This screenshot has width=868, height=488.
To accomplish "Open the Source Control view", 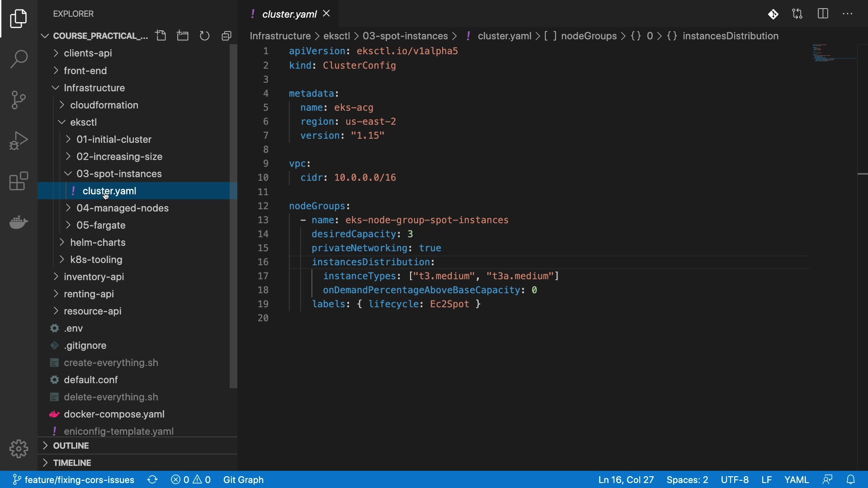I will 19,100.
